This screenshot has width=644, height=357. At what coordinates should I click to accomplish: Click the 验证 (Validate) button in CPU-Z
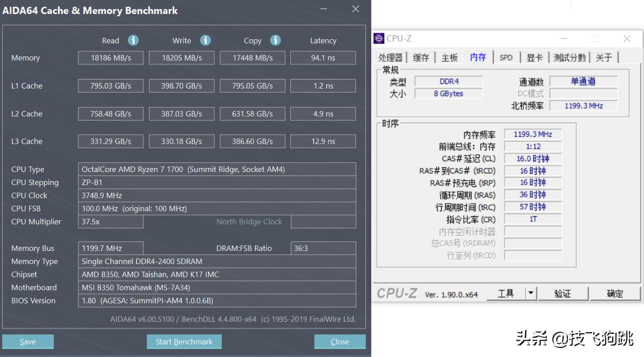(563, 293)
